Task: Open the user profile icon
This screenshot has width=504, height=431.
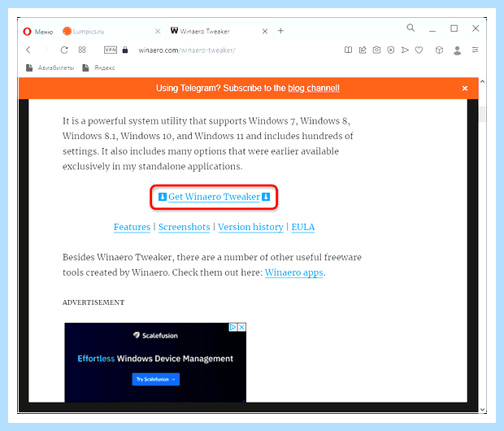Action: point(457,50)
